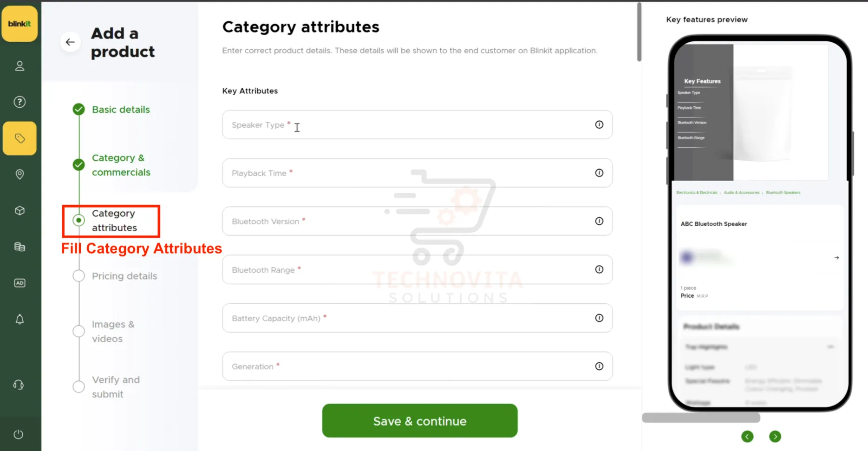The width and height of the screenshot is (868, 451).
Task: Open the orders package icon
Action: (x=20, y=210)
